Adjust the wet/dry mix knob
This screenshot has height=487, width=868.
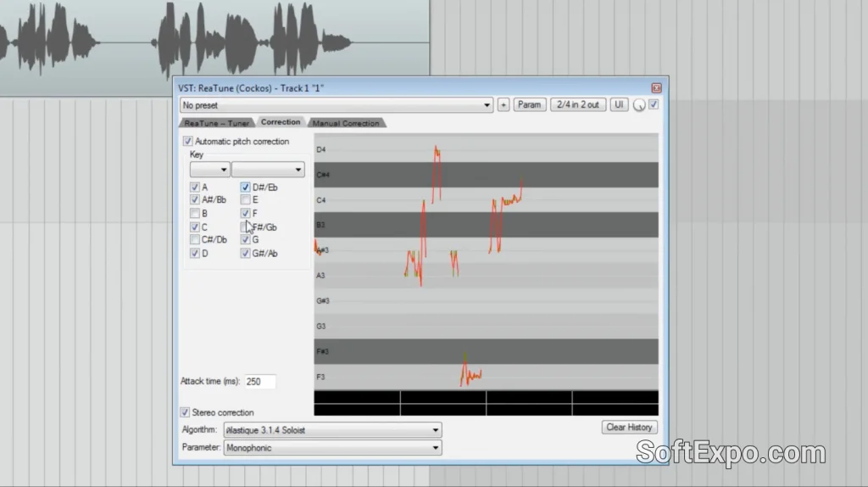[639, 105]
